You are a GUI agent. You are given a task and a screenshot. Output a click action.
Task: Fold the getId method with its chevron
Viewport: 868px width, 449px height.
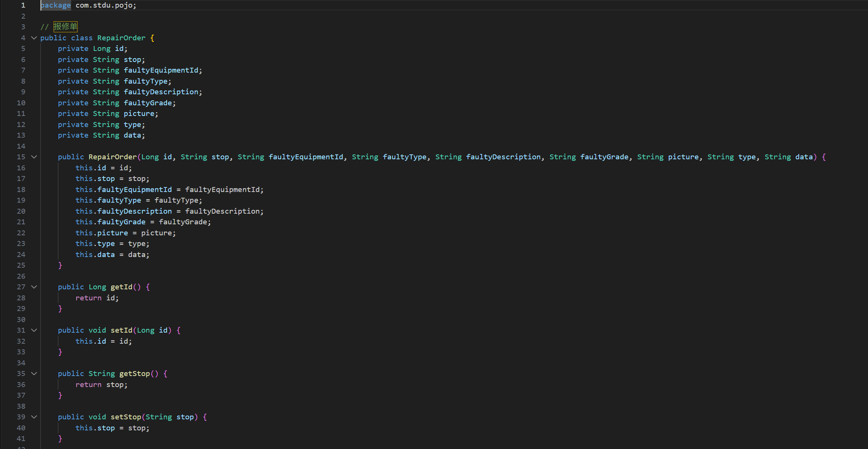(x=34, y=287)
